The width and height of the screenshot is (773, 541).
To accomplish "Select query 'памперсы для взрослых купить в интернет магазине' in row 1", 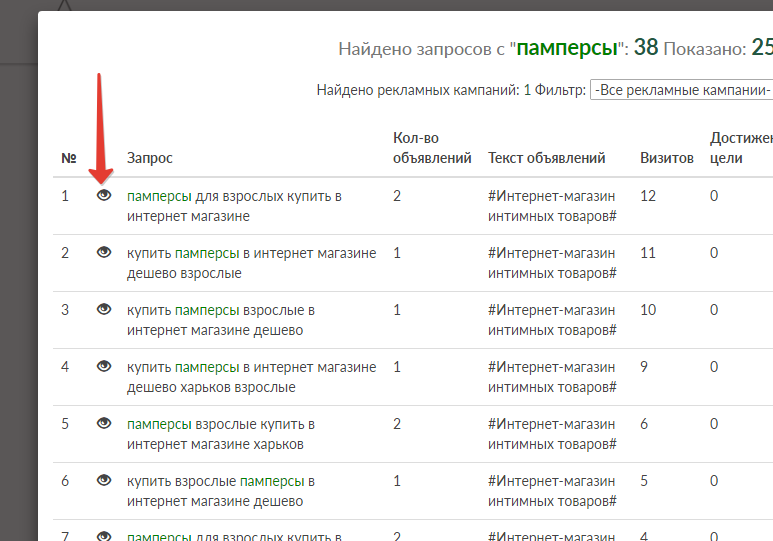I will coord(234,206).
